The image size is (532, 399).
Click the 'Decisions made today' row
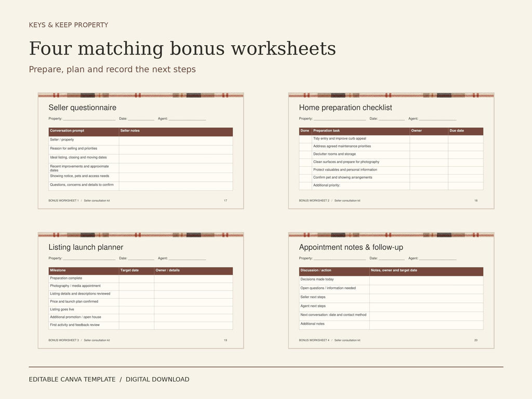coord(391,280)
